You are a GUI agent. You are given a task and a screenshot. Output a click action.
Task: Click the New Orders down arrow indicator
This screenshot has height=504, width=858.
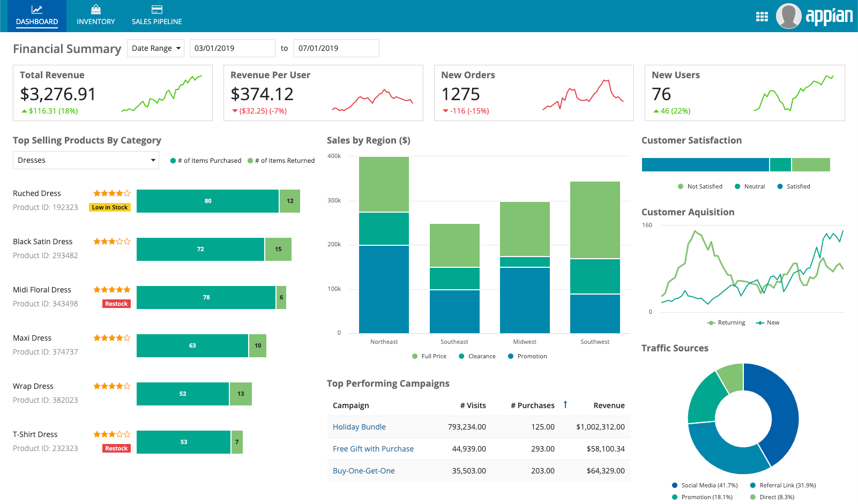pyautogui.click(x=445, y=111)
